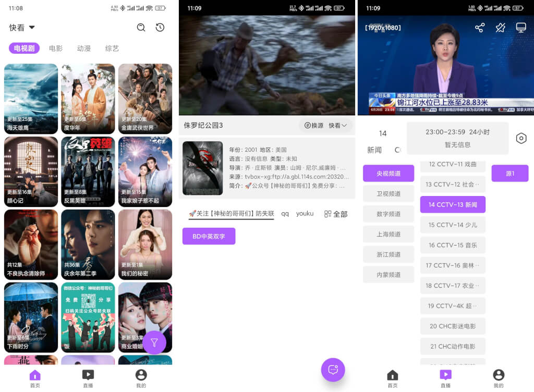Expand the 快看 dropdown on detail page
Viewport: 534px width, 392px height.
tap(338, 126)
